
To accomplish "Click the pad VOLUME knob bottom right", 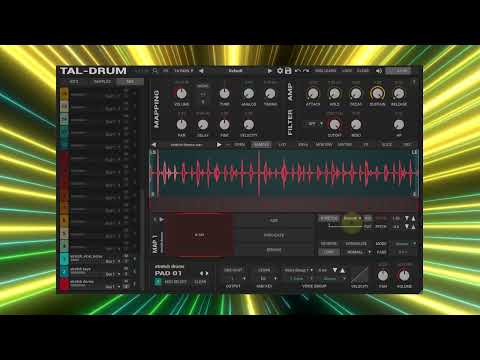I will click(404, 275).
